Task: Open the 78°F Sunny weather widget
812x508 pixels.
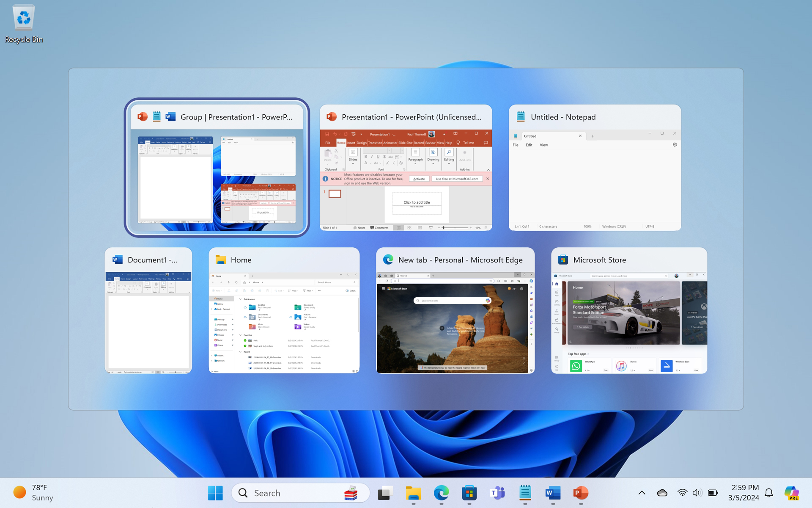Action: (34, 493)
